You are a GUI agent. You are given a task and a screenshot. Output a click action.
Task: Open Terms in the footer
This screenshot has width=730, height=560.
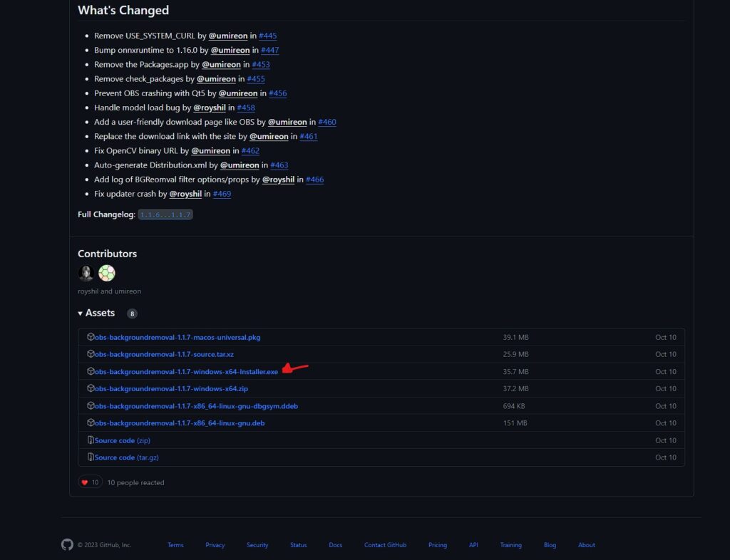pyautogui.click(x=175, y=545)
